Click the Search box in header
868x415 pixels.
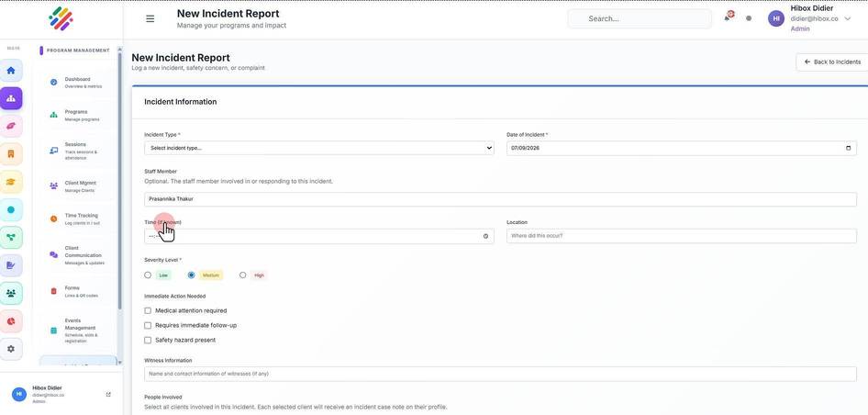640,18
